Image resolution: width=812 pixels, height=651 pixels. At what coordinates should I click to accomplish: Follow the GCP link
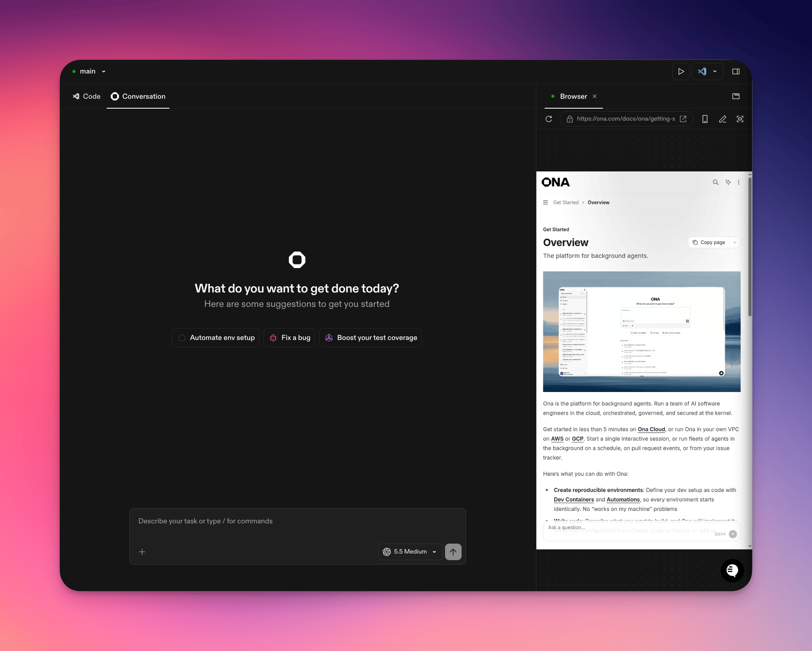point(577,439)
